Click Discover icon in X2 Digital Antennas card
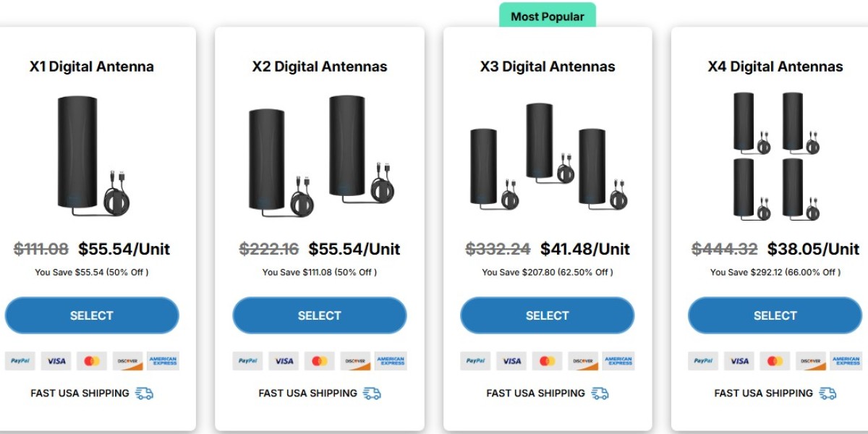The image size is (868, 434). [x=355, y=361]
